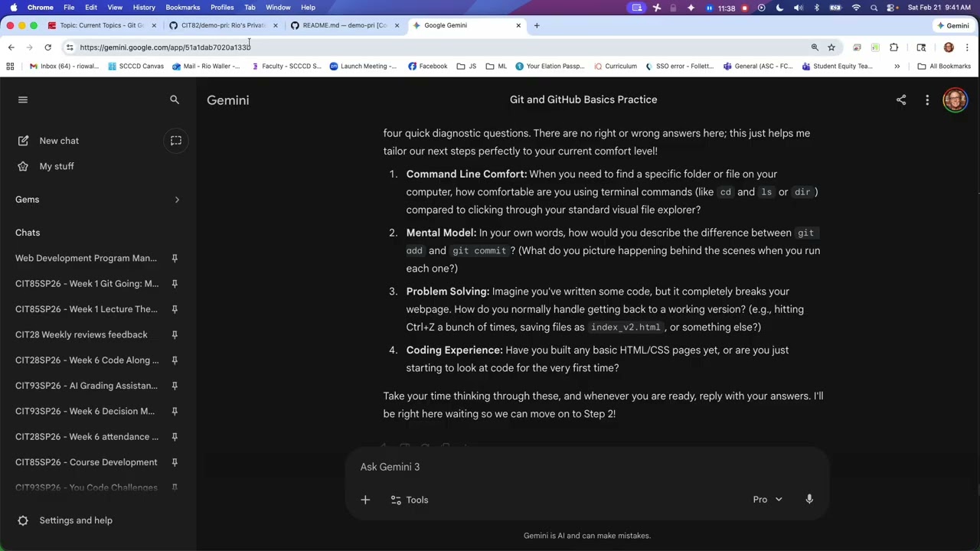Unpin CIT85SP26 Week 1 Git Going pin
The image size is (980, 551).
tap(175, 284)
